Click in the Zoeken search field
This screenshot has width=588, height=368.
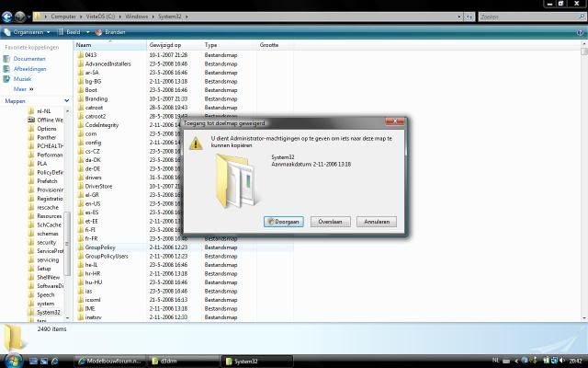coord(528,17)
